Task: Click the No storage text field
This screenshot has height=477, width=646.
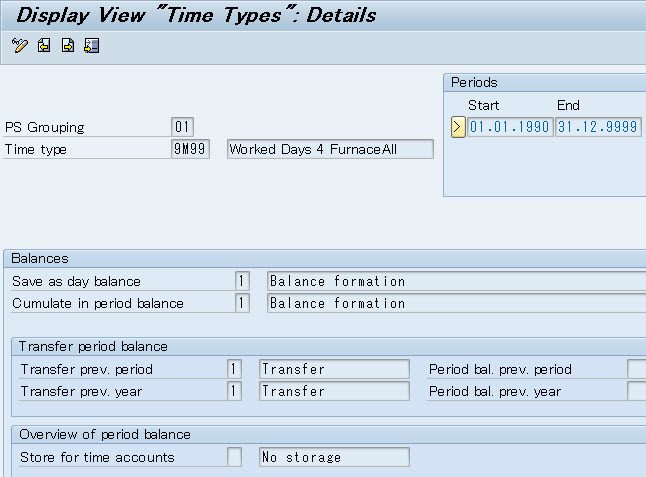Action: click(x=333, y=457)
